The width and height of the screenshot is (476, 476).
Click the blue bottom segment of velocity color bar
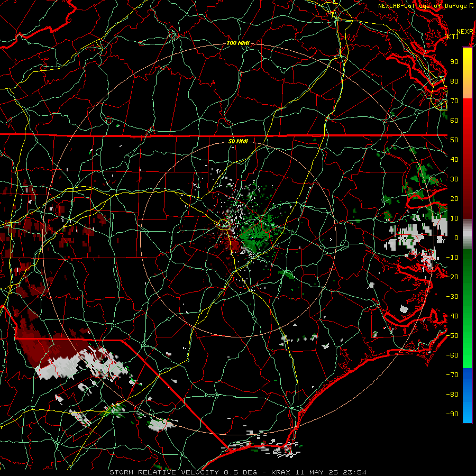point(467,396)
